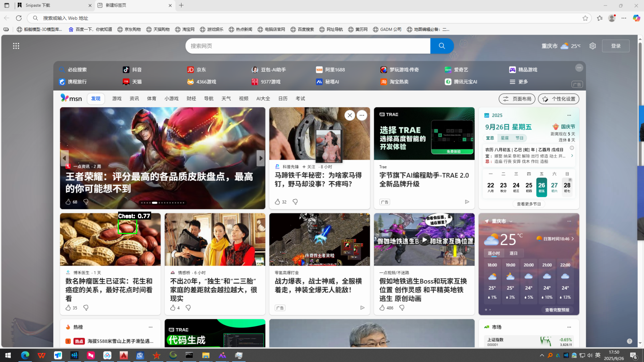Advance the headline carousel with right arrow
The height and width of the screenshot is (362, 644).
[261, 158]
